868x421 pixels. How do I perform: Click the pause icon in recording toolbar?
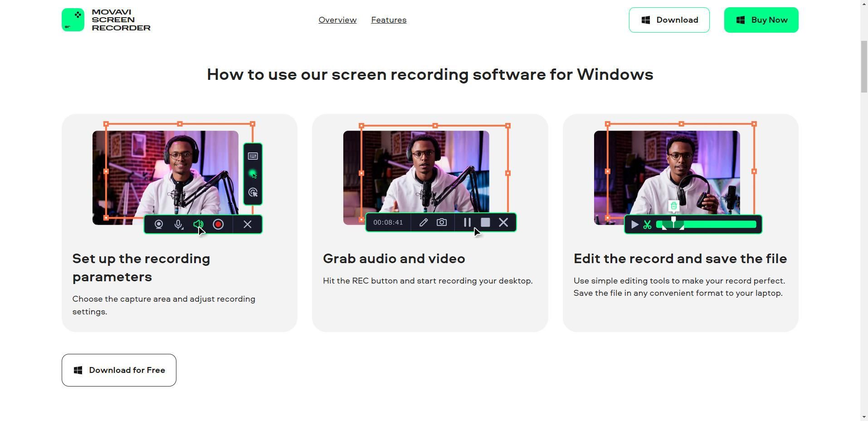[x=467, y=222]
